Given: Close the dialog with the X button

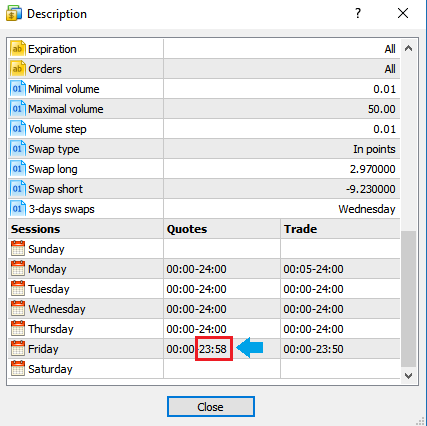Looking at the screenshot, I should (x=403, y=13).
